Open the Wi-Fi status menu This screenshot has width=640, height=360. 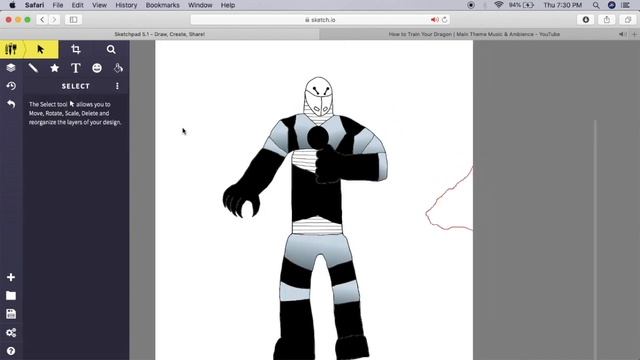[x=498, y=5]
